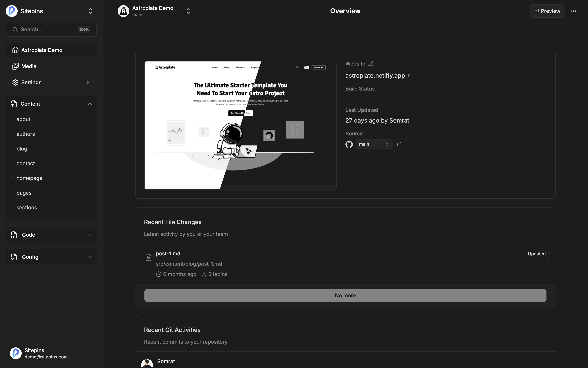Click the Sitepins logo icon
This screenshot has height=368, width=588.
point(12,11)
